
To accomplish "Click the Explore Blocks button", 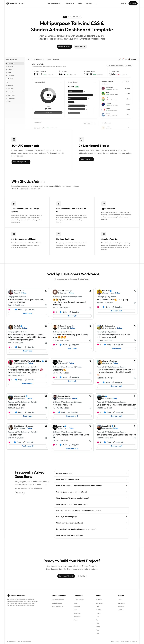I will (86, 159).
